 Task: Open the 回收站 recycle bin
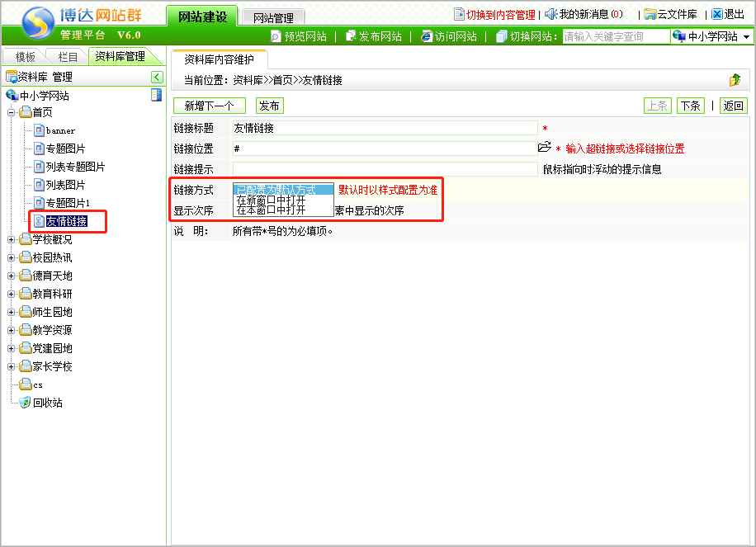pos(47,403)
